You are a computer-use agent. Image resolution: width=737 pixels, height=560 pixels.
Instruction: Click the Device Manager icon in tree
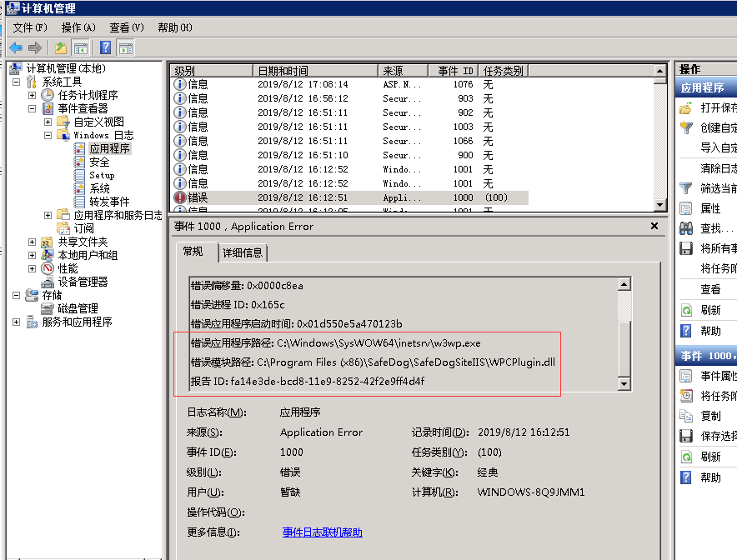click(48, 282)
